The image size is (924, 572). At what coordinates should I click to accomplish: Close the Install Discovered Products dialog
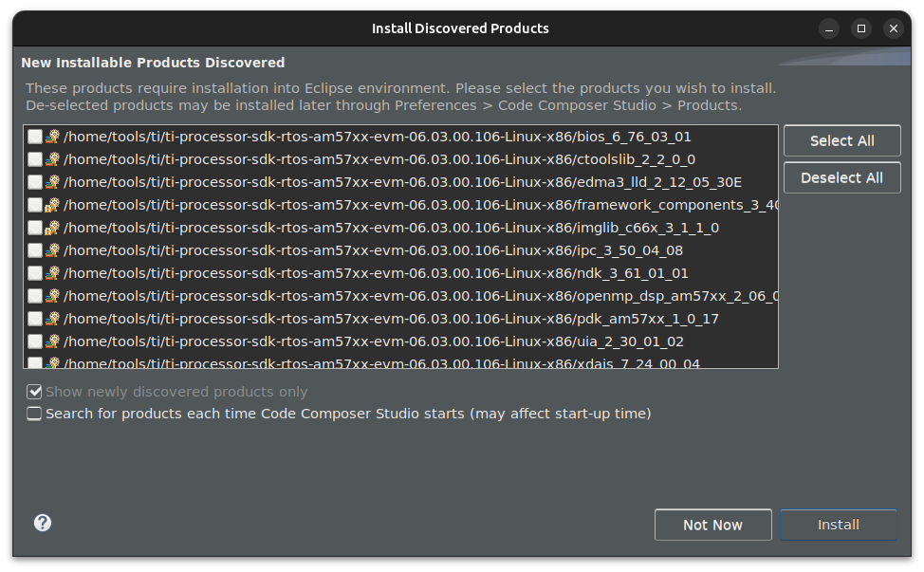893,28
